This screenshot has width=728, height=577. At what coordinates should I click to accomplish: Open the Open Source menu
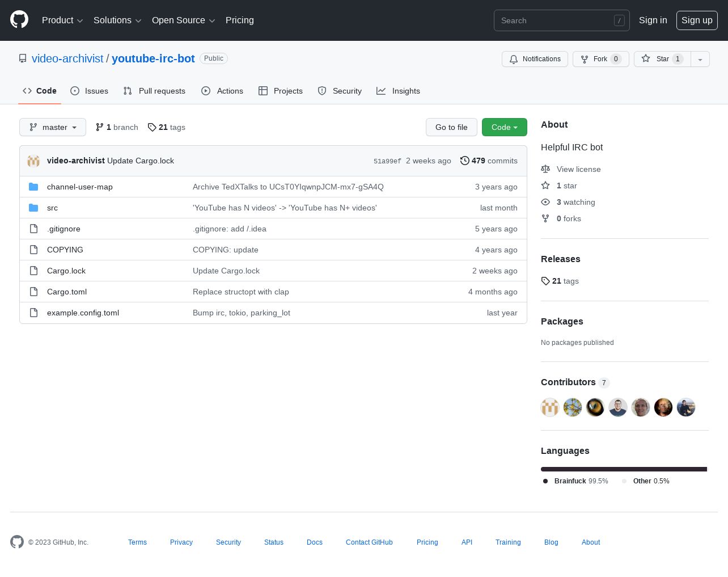[183, 20]
